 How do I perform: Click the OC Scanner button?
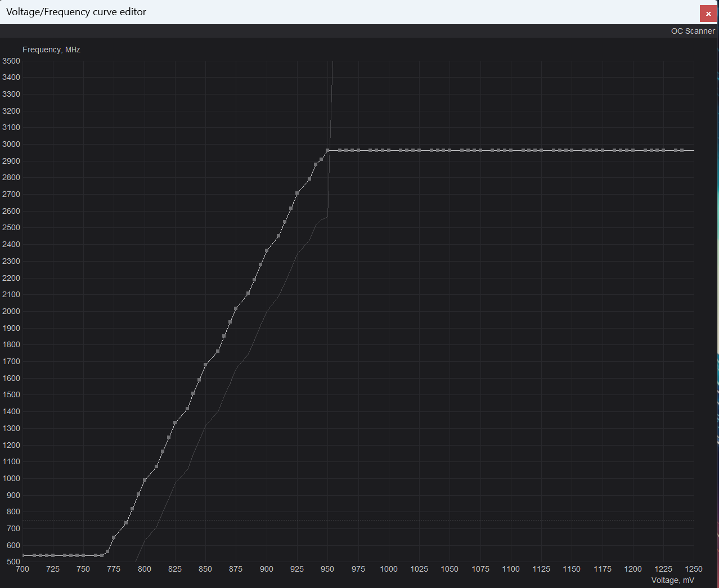(x=693, y=31)
